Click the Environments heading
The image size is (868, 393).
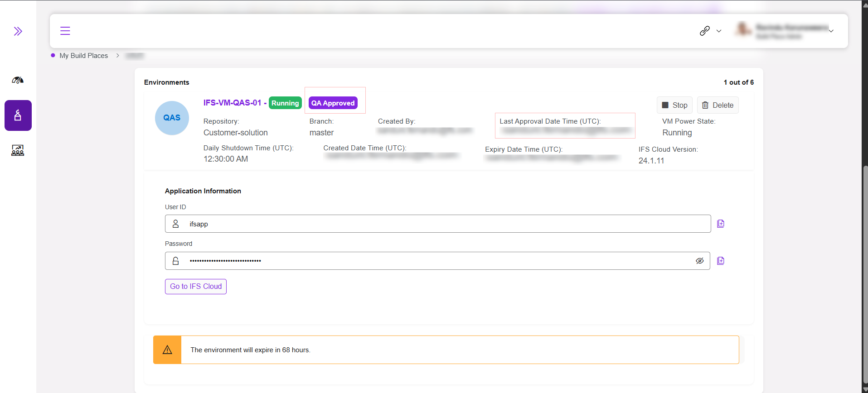pos(167,82)
